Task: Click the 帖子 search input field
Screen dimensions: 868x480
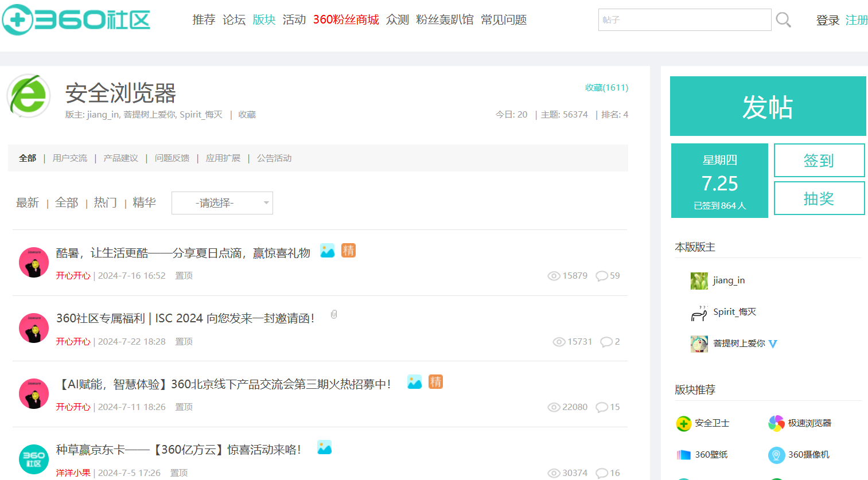Action: [x=685, y=20]
